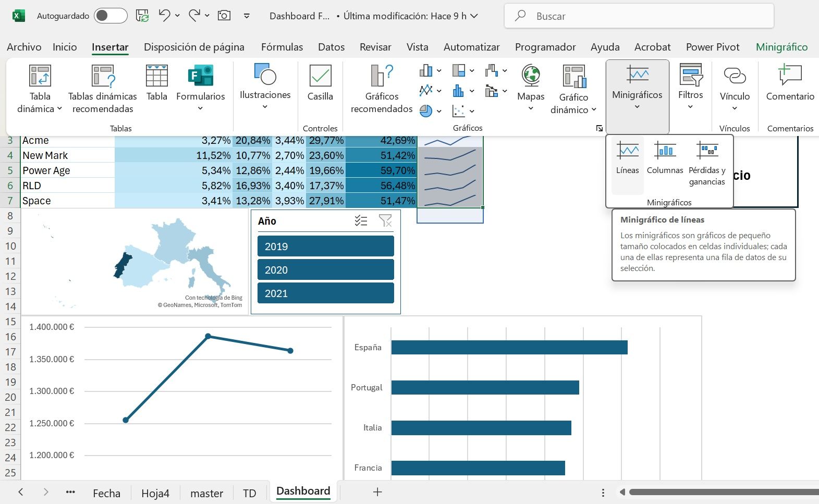Viewport: 819px width, 504px height.
Task: Switch to the Datos tab
Action: click(331, 47)
